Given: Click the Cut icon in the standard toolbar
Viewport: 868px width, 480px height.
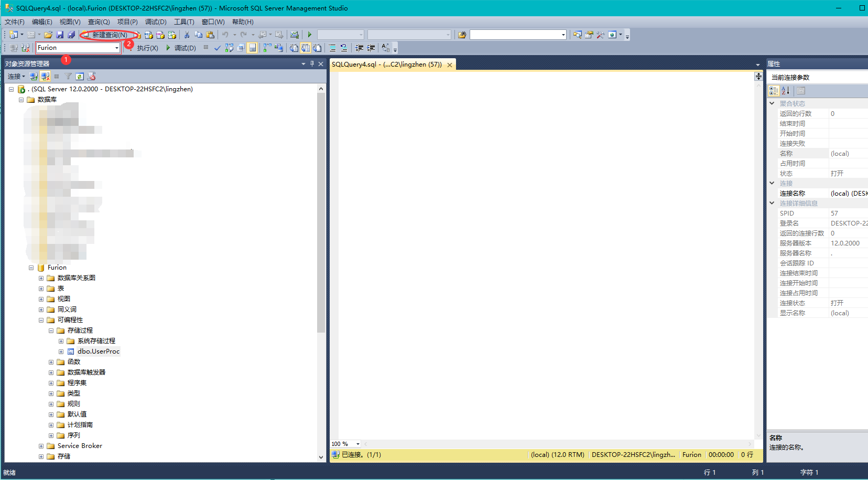Looking at the screenshot, I should 186,35.
